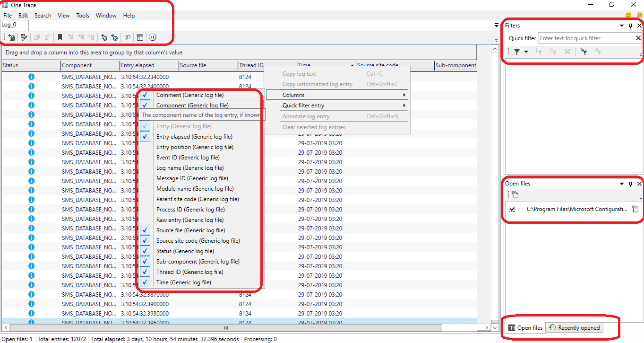The height and width of the screenshot is (343, 644).
Task: Open the Find magnifier tool
Action: pyautogui.click(x=127, y=37)
